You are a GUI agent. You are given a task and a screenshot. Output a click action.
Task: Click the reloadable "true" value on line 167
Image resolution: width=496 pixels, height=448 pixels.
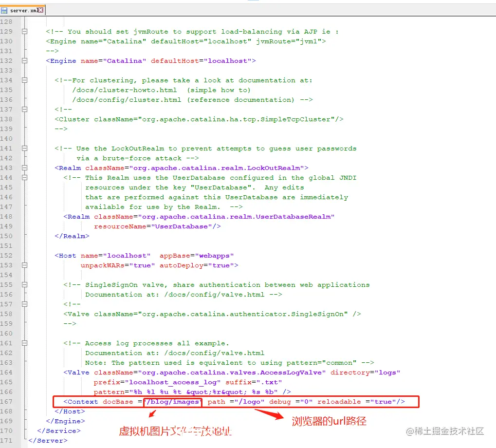[383, 402]
